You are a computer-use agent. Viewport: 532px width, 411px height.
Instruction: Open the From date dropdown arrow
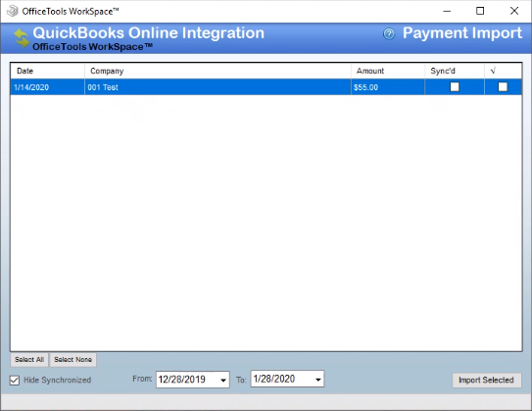coord(223,380)
